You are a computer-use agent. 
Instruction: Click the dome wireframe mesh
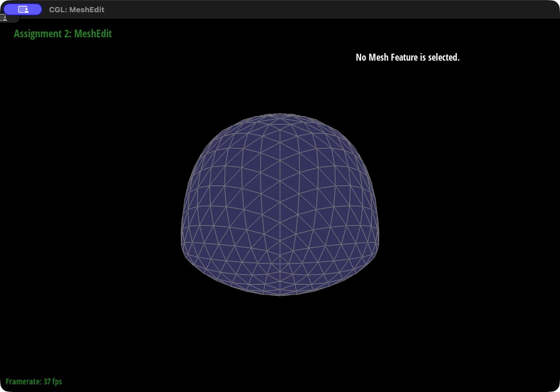279,205
